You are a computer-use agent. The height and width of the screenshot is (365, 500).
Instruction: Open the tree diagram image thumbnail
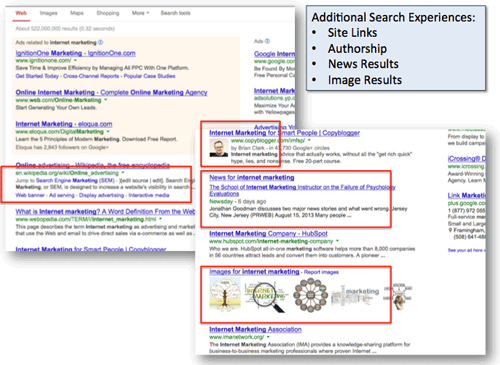pyautogui.click(x=225, y=295)
